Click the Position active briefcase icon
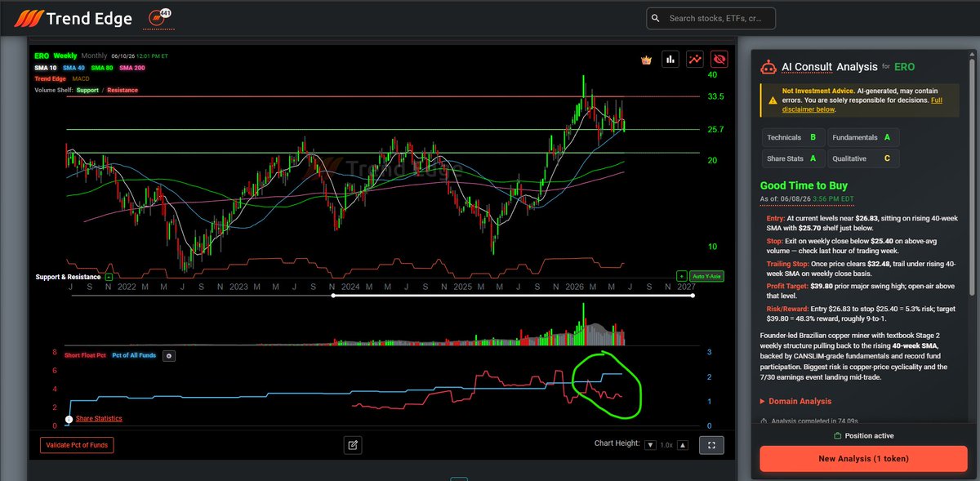This screenshot has width=980, height=481. point(836,436)
